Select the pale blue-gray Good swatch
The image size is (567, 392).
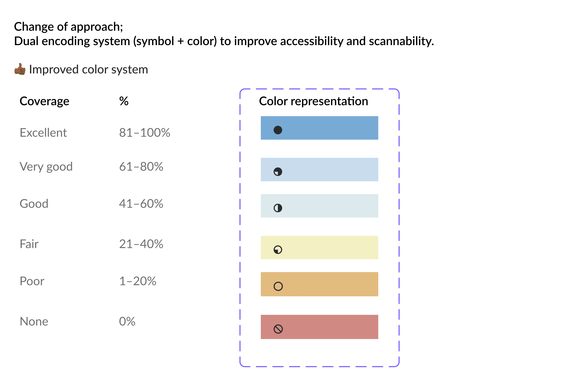pyautogui.click(x=319, y=206)
